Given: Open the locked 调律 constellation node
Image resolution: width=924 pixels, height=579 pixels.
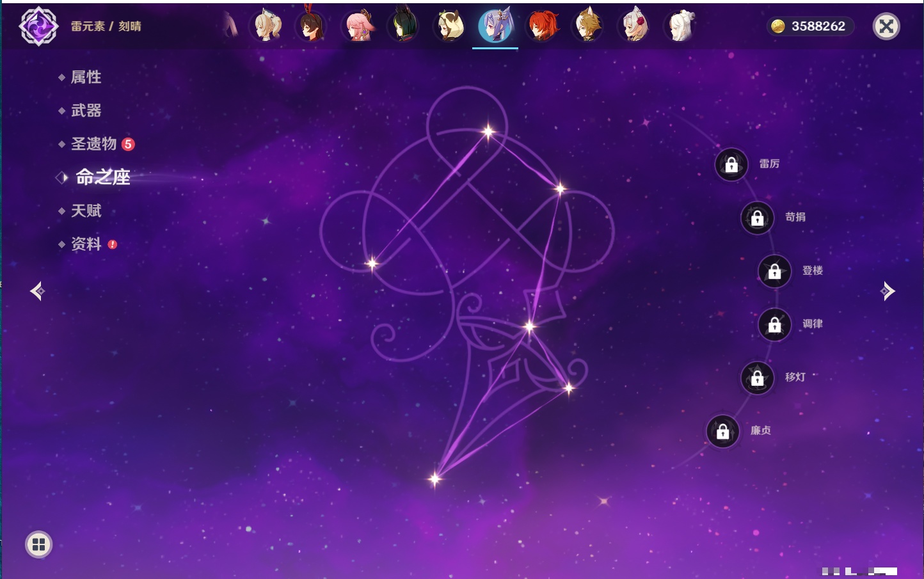Looking at the screenshot, I should point(775,325).
